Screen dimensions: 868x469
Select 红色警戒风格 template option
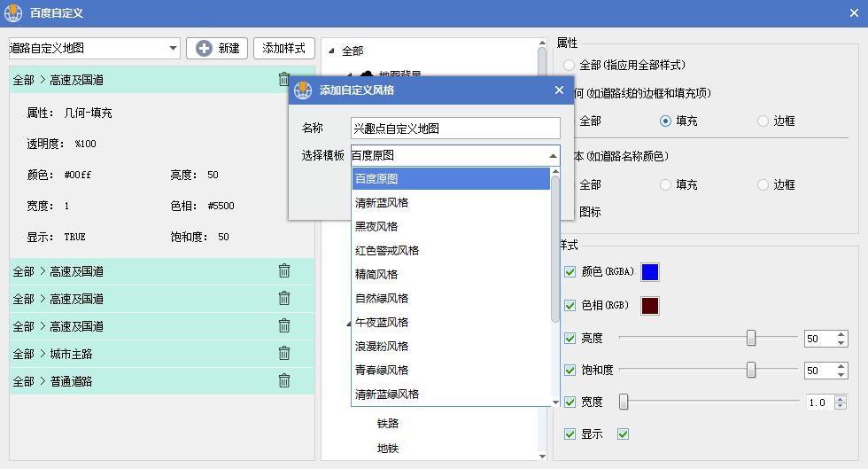click(451, 251)
